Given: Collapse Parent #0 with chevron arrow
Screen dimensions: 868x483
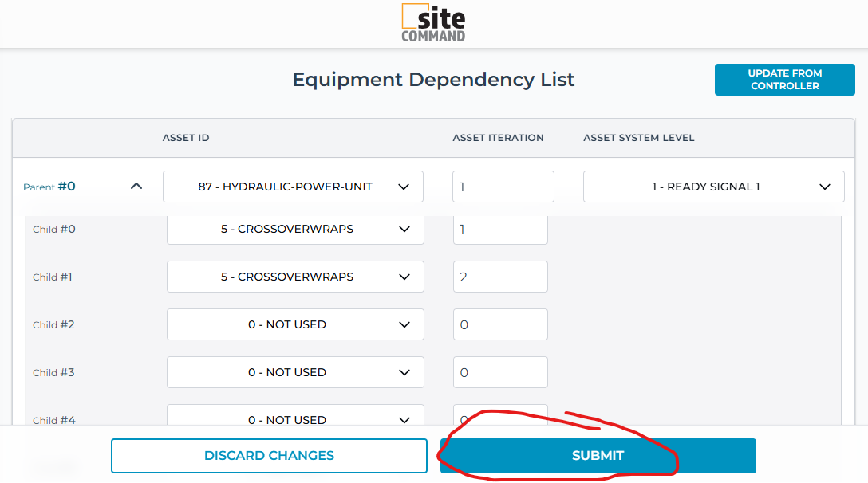Looking at the screenshot, I should [136, 187].
